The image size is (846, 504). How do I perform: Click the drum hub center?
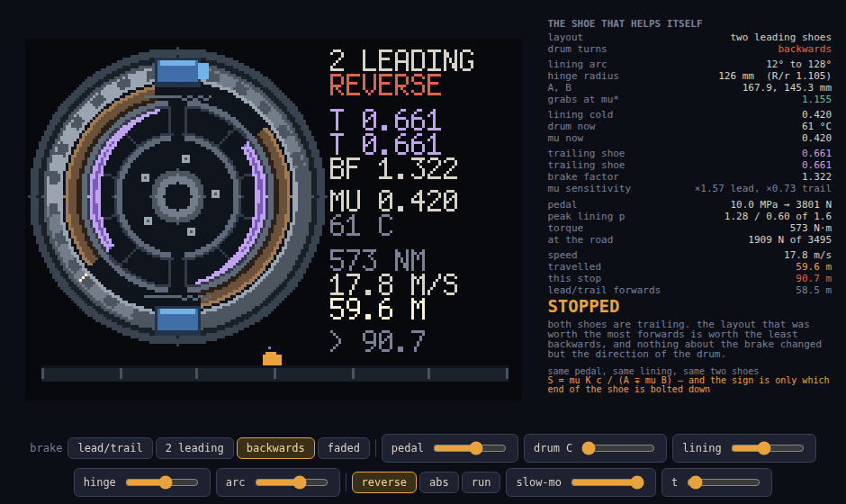[177, 195]
